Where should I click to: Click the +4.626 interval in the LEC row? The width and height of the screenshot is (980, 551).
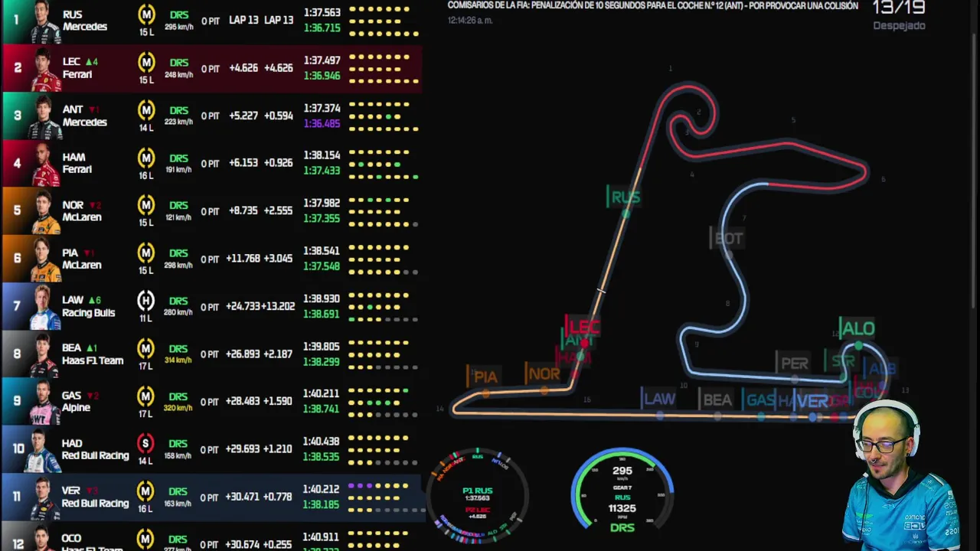243,68
